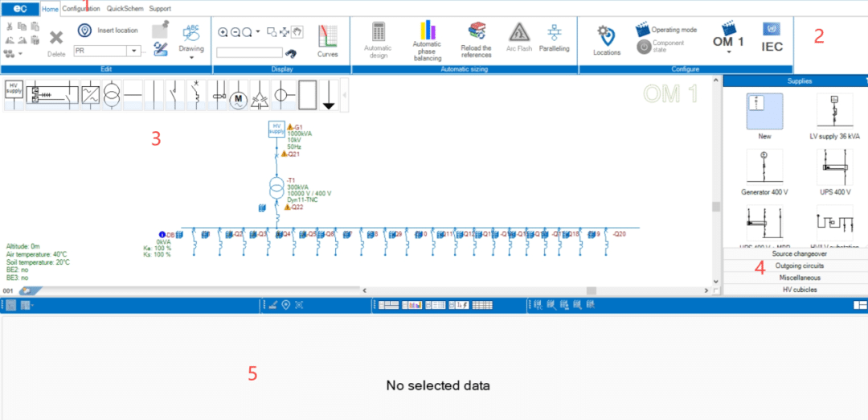Image resolution: width=868 pixels, height=420 pixels.
Task: Select the motor symbol in component toolbar
Action: (x=238, y=94)
